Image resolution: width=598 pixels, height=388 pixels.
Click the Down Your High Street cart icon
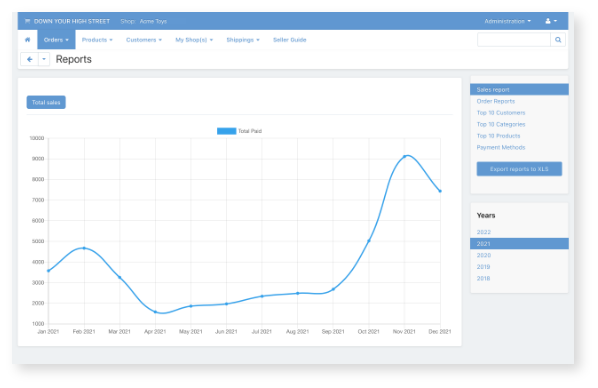(27, 21)
